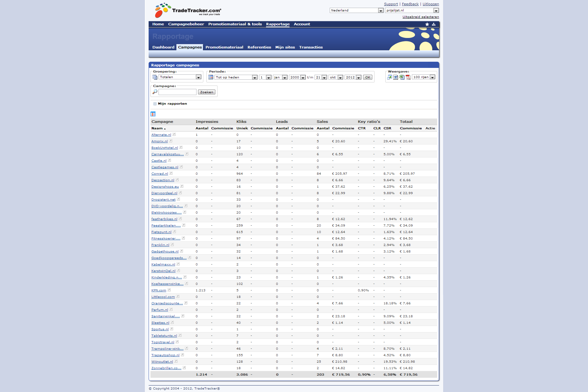Open info icon next to Sportus.nl
This screenshot has height=392, width=588.
[171, 329]
